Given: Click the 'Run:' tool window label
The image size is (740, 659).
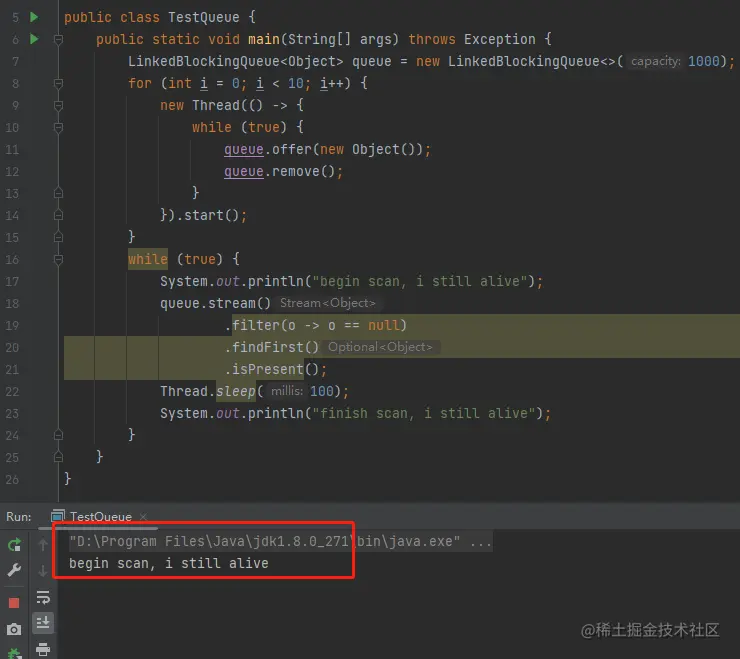Looking at the screenshot, I should coord(18,516).
